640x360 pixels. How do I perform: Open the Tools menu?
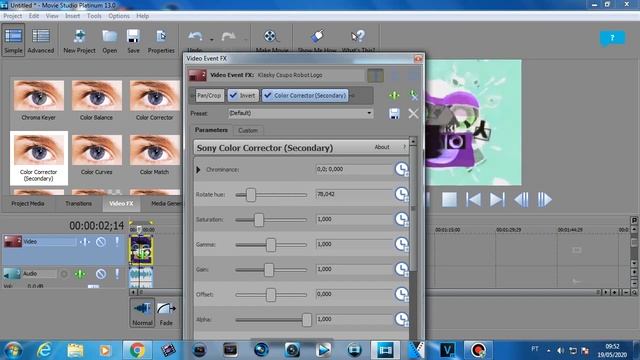(x=94, y=16)
